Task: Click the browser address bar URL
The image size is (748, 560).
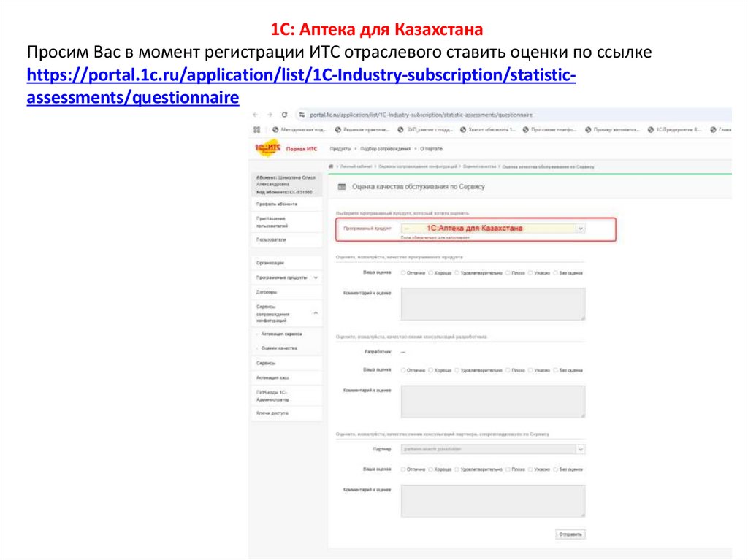Action: pyautogui.click(x=421, y=115)
